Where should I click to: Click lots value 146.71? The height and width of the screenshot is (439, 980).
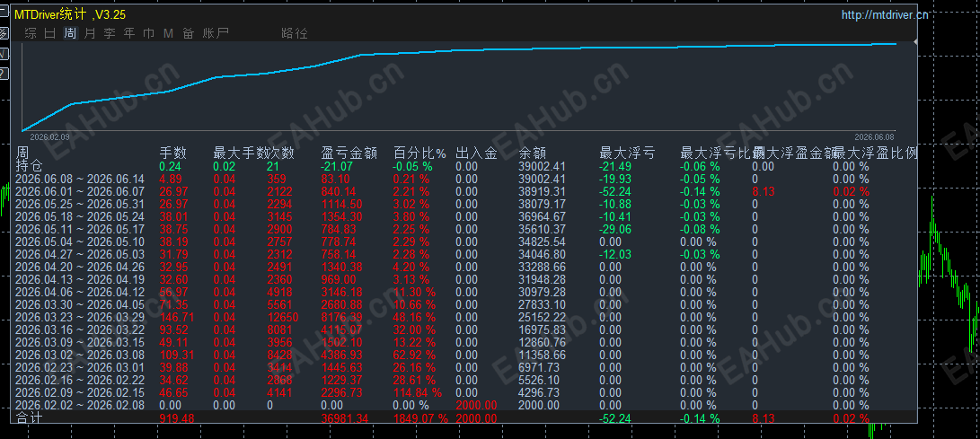(178, 317)
